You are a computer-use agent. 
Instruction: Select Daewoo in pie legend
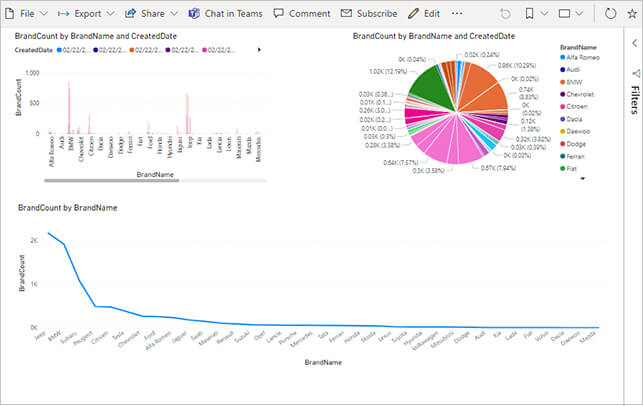tap(575, 132)
